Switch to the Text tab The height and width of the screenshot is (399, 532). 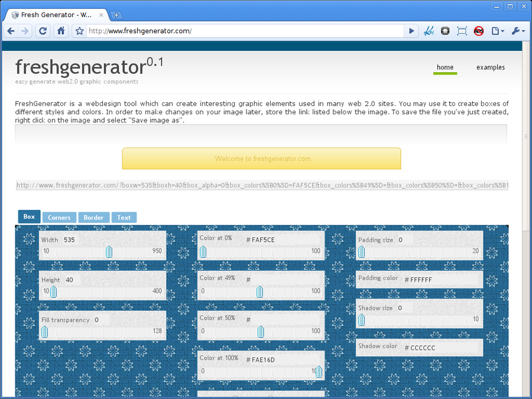124,218
